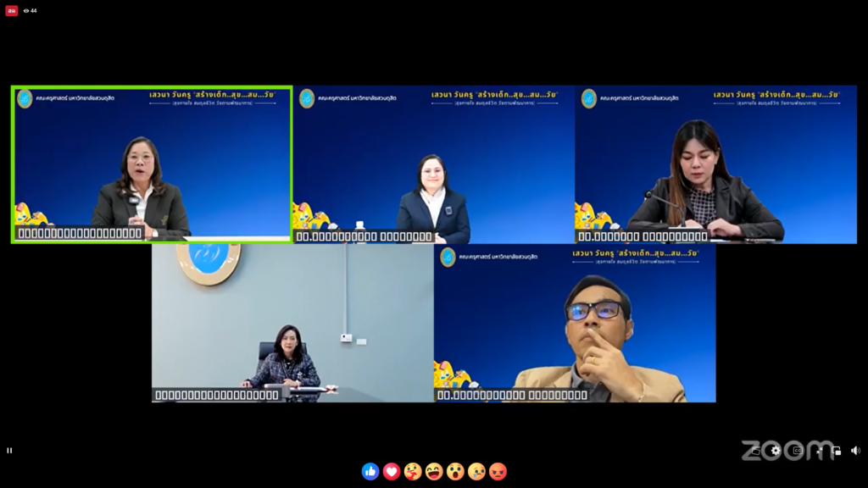Toggle closed captions (CC)

(797, 451)
